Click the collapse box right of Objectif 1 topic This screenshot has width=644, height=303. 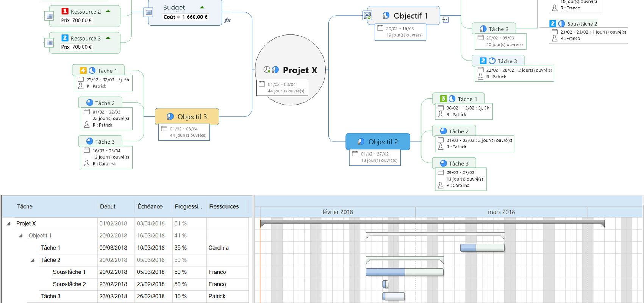pyautogui.click(x=445, y=20)
